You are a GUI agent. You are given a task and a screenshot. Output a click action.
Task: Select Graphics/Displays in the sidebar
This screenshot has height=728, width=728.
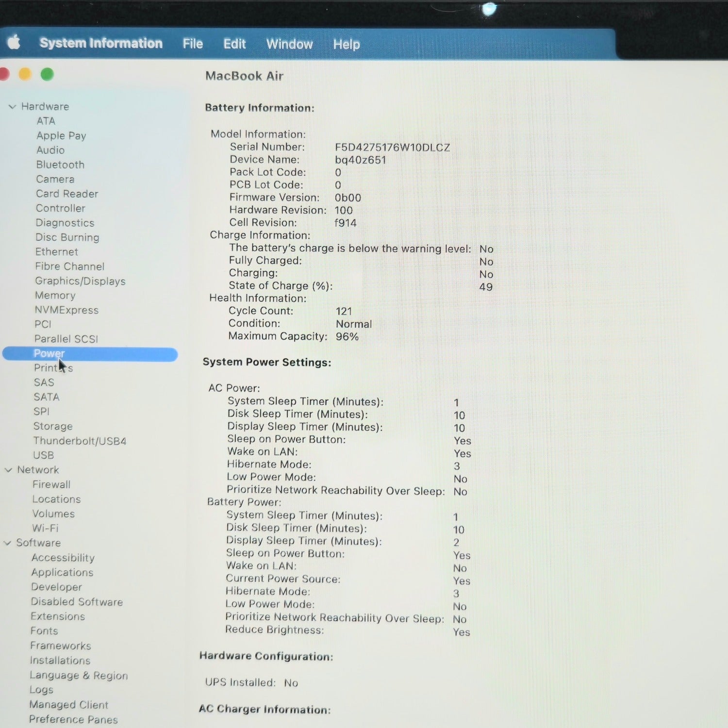[x=80, y=281]
